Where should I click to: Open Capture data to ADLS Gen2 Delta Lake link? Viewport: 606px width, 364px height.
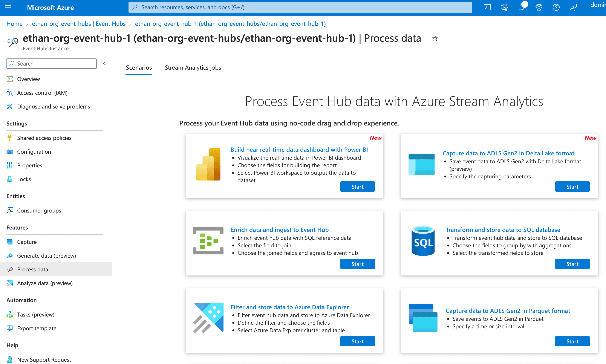click(508, 153)
